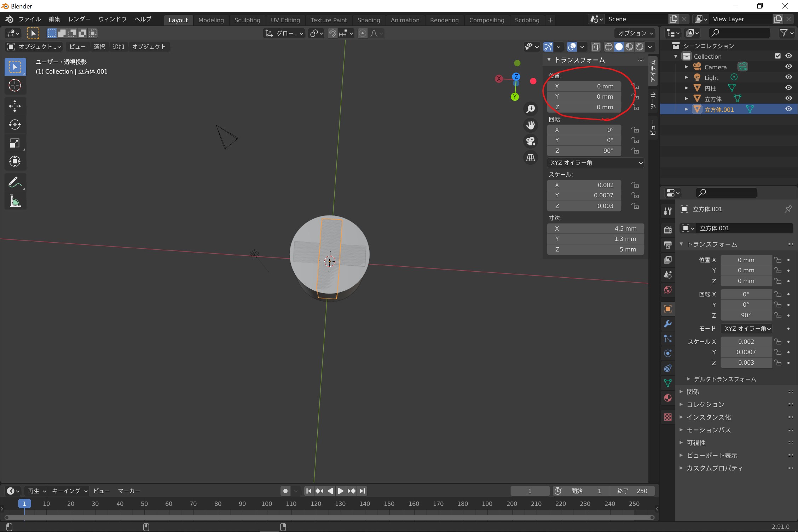The height and width of the screenshot is (532, 798).
Task: Click the scale X field showing 0.002
Action: 584,185
